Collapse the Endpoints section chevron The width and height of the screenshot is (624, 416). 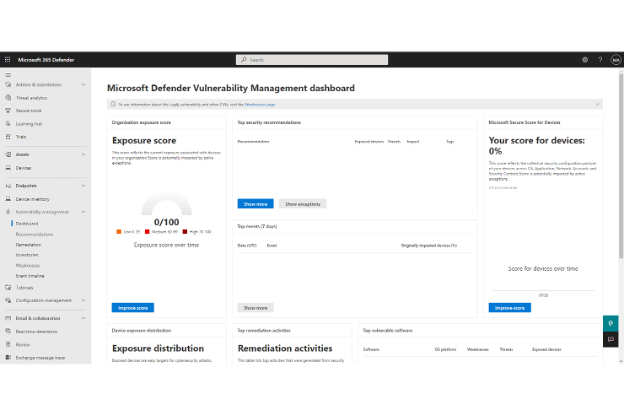83,186
